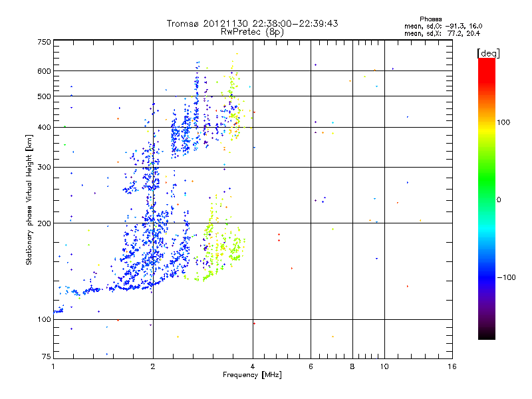Click the x-axis label '2'

[153, 366]
